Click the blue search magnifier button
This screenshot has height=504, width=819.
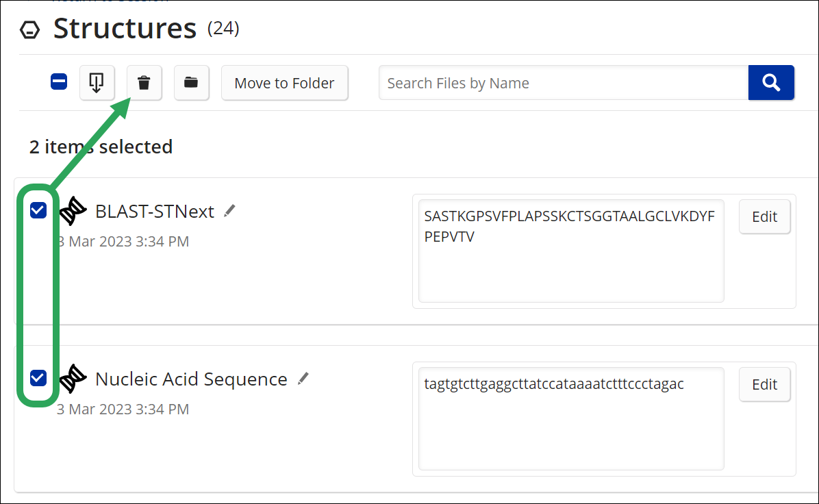click(x=771, y=83)
